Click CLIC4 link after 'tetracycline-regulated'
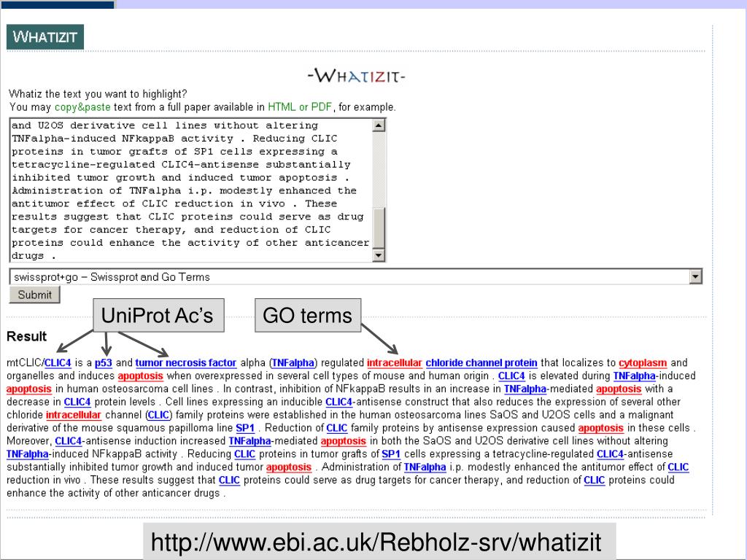This screenshot has height=560, width=747. (611, 454)
